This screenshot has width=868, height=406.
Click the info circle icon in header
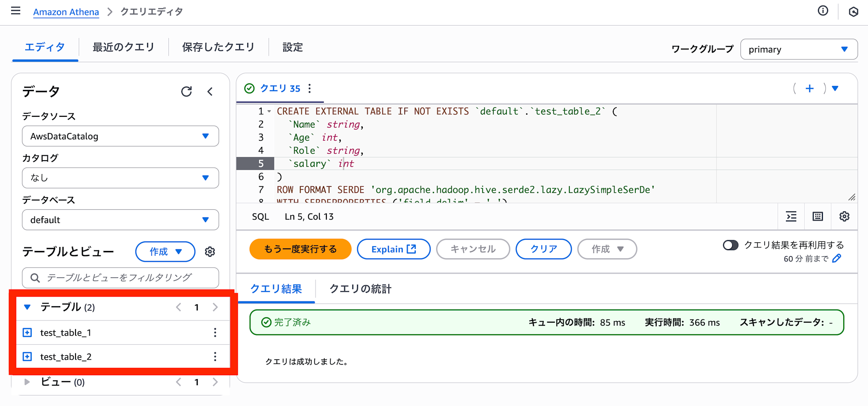pos(823,11)
